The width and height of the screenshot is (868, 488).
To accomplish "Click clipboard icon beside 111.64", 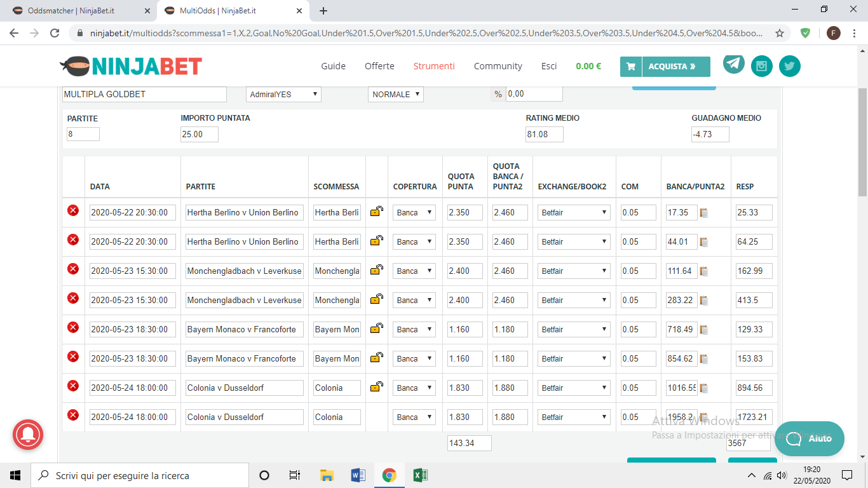I will (x=703, y=271).
